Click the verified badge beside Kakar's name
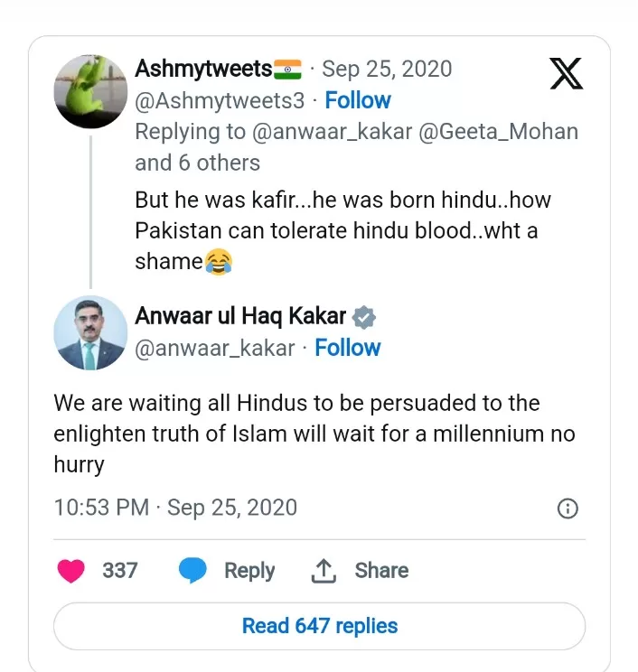Viewport: 638px width, 672px height. point(364,317)
